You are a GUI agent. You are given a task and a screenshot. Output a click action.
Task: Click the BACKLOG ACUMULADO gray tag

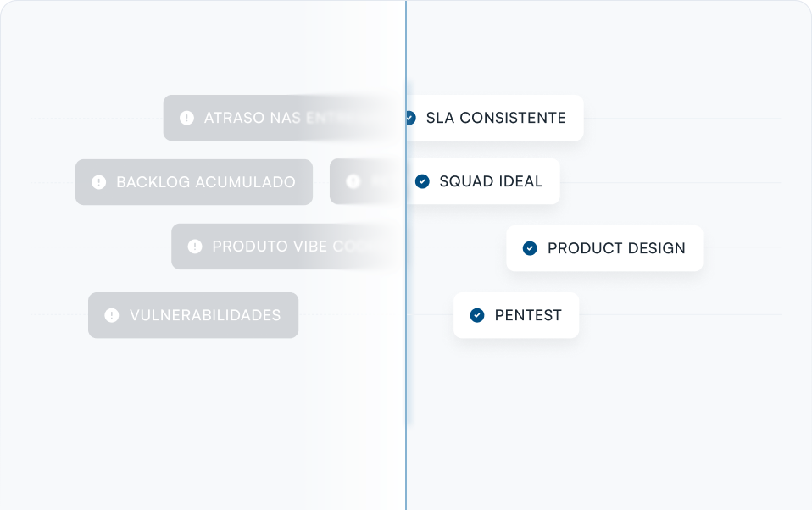[x=194, y=182]
